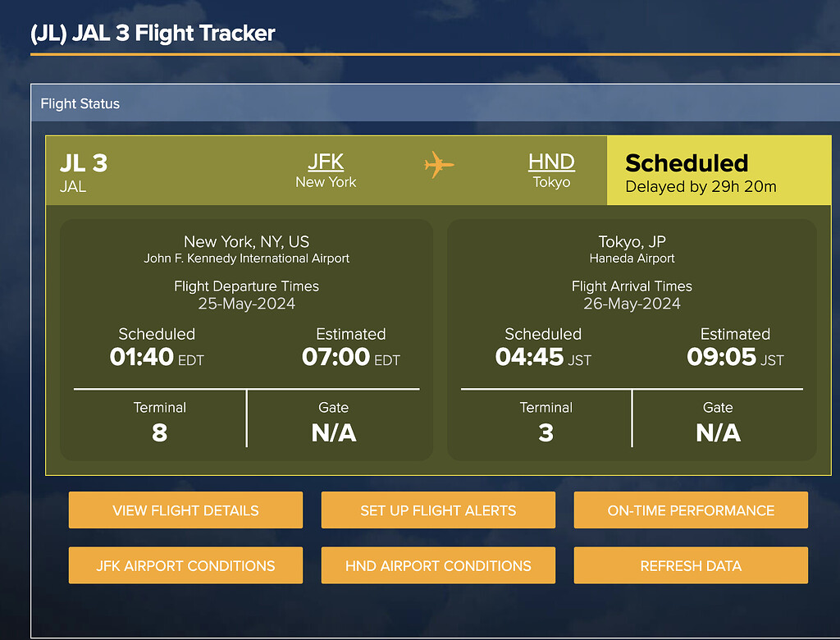Open the HND airport link
840x640 pixels.
coord(551,162)
